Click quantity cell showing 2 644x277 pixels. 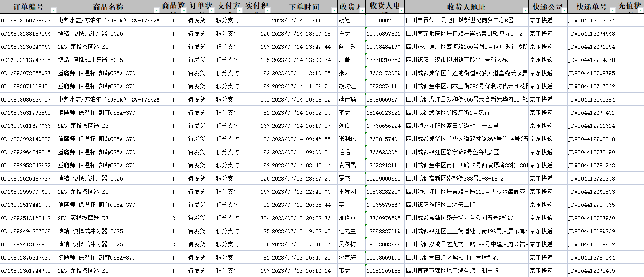tap(173, 218)
